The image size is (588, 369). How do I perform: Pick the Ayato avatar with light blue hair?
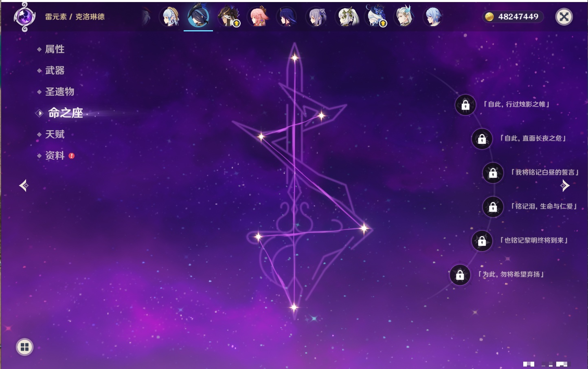click(433, 17)
